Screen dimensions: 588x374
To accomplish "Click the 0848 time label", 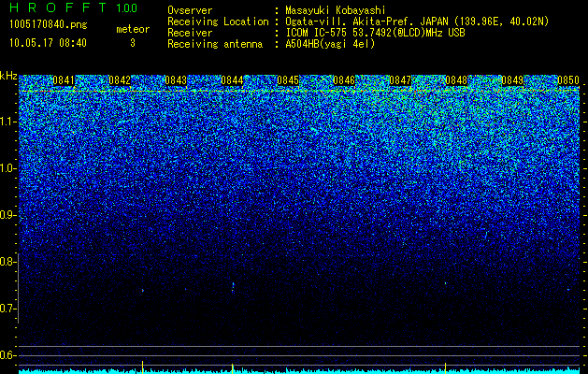I will click(456, 80).
